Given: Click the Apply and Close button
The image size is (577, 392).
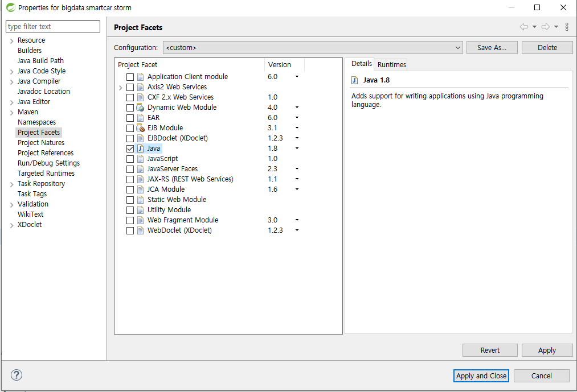Looking at the screenshot, I should click(x=481, y=376).
